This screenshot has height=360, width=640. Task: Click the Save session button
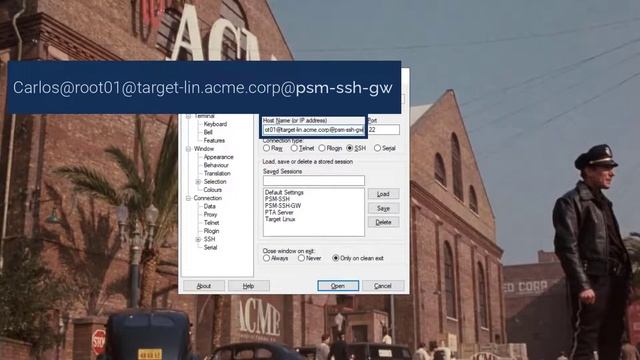tap(383, 208)
